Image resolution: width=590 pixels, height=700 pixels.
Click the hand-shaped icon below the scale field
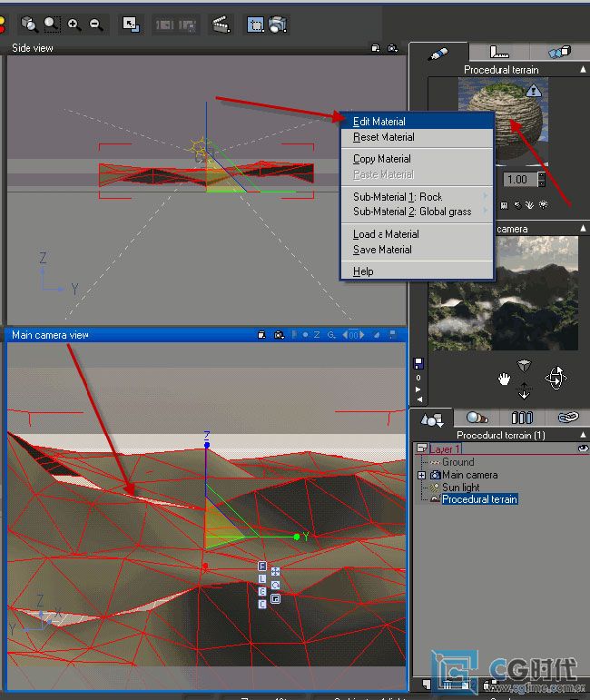click(x=530, y=205)
